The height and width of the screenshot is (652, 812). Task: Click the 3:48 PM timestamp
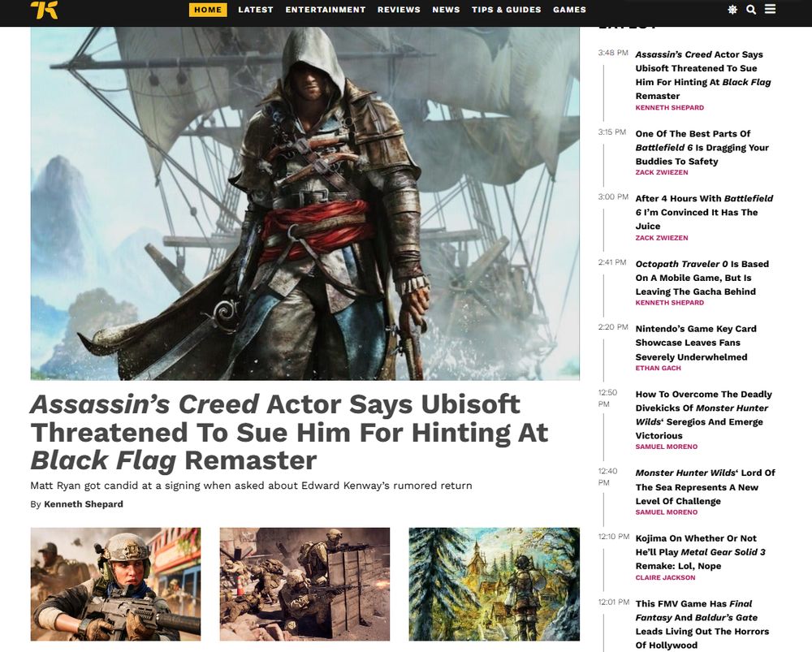coord(612,53)
